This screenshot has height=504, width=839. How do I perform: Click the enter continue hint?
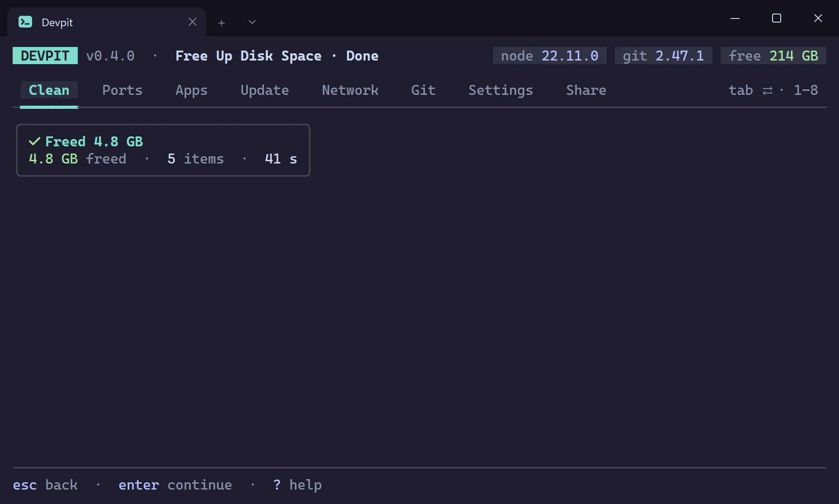(175, 485)
